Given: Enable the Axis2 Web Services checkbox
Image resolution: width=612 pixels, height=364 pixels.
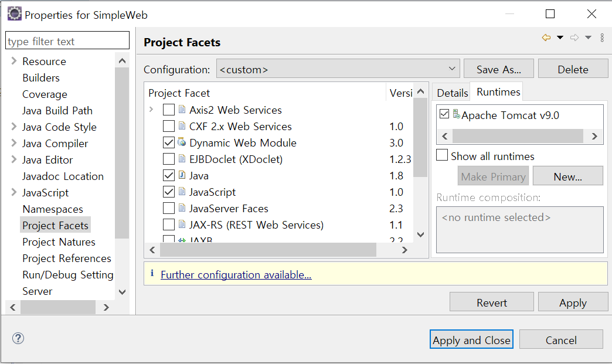Looking at the screenshot, I should [169, 110].
